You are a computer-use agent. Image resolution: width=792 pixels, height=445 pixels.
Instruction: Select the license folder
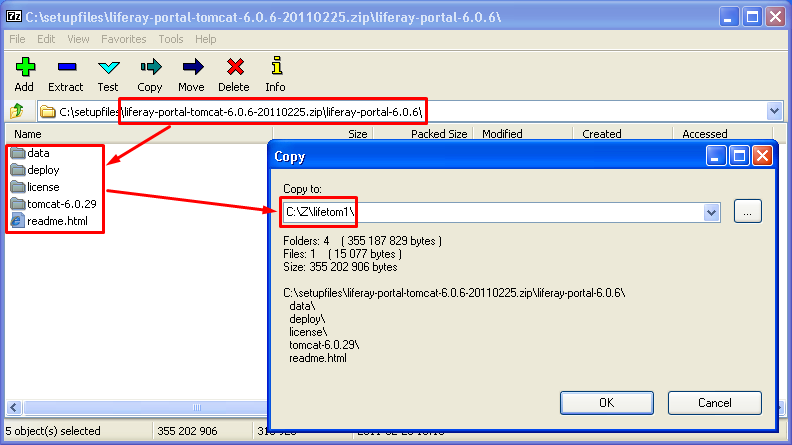point(35,187)
